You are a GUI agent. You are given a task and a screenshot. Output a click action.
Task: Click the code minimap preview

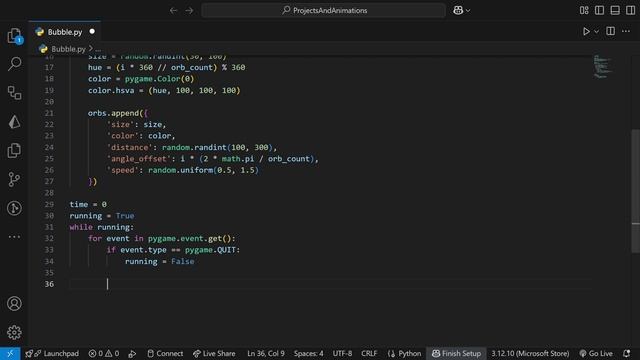click(x=602, y=67)
